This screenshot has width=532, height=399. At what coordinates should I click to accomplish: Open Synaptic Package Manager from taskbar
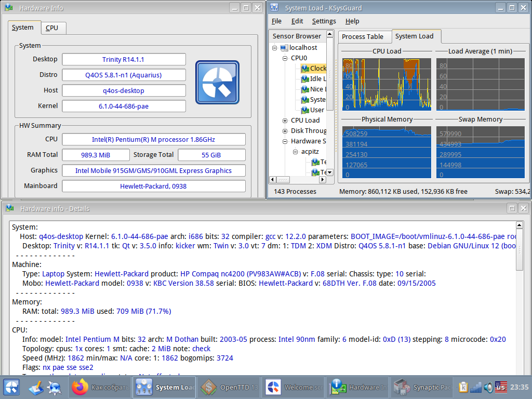pos(422,388)
